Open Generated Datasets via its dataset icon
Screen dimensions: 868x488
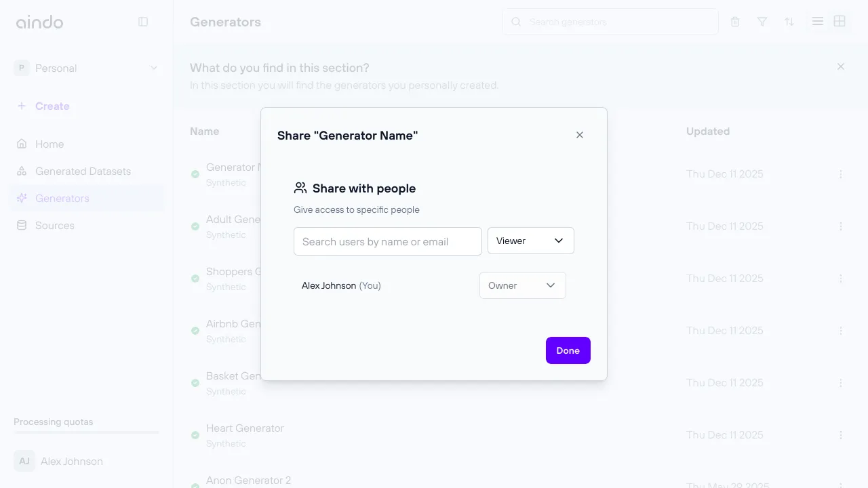(23, 171)
